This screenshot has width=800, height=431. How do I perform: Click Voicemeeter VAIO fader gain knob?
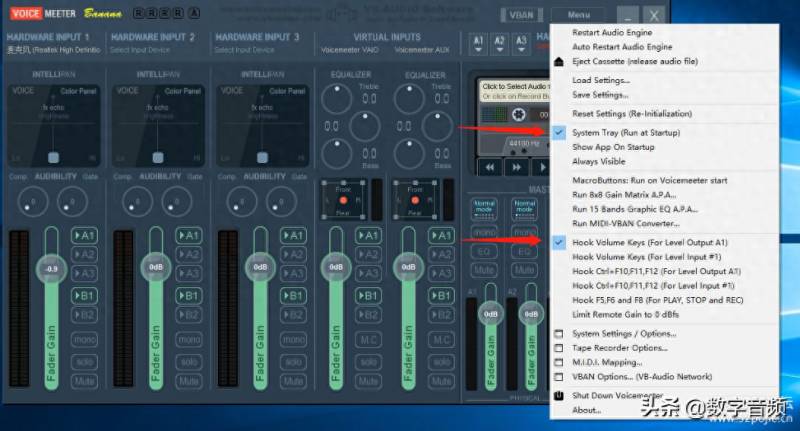[336, 267]
